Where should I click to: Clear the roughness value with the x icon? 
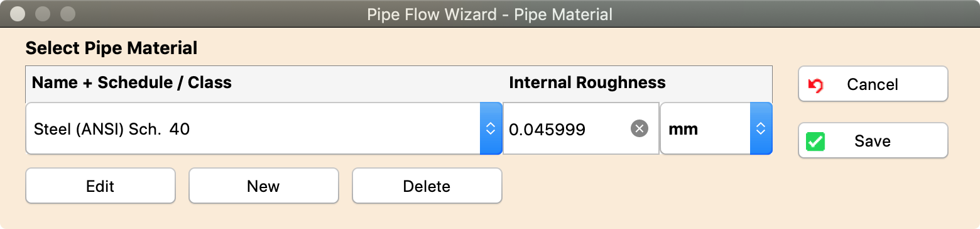[639, 129]
